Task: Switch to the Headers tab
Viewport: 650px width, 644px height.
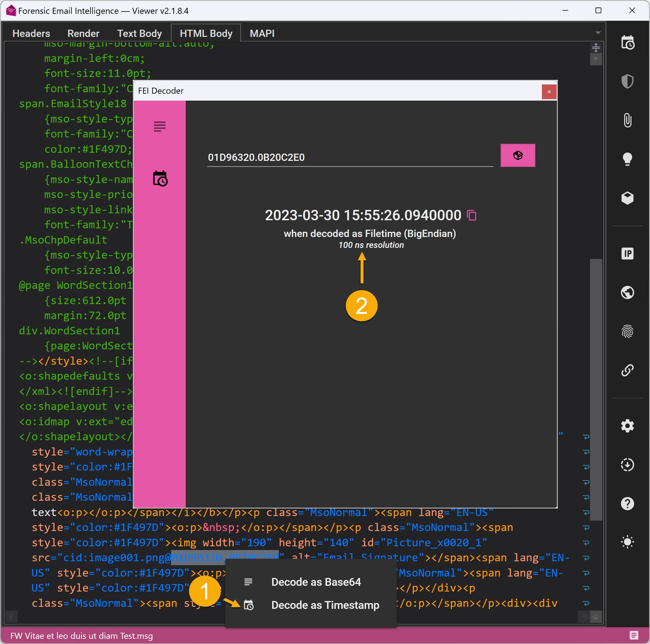Action: (x=31, y=33)
